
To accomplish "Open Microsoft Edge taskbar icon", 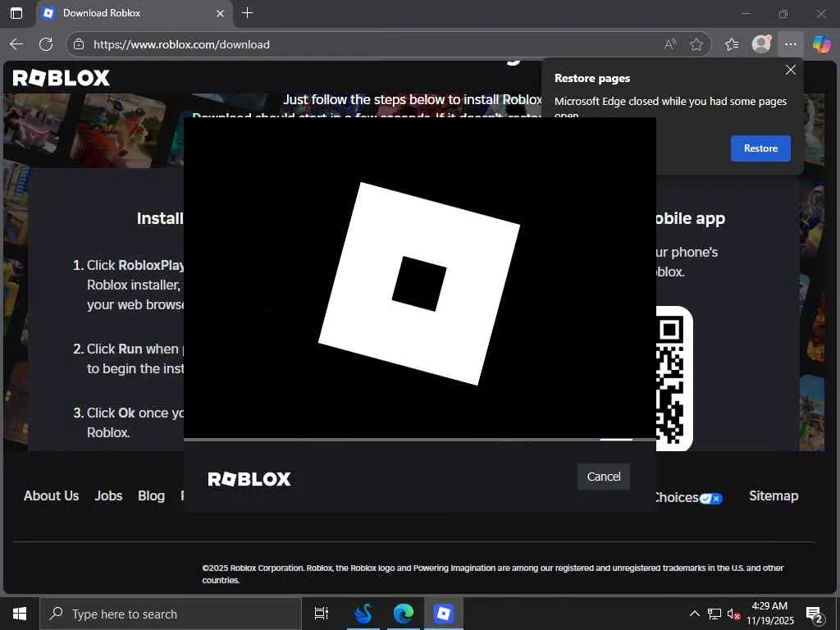I will (403, 614).
